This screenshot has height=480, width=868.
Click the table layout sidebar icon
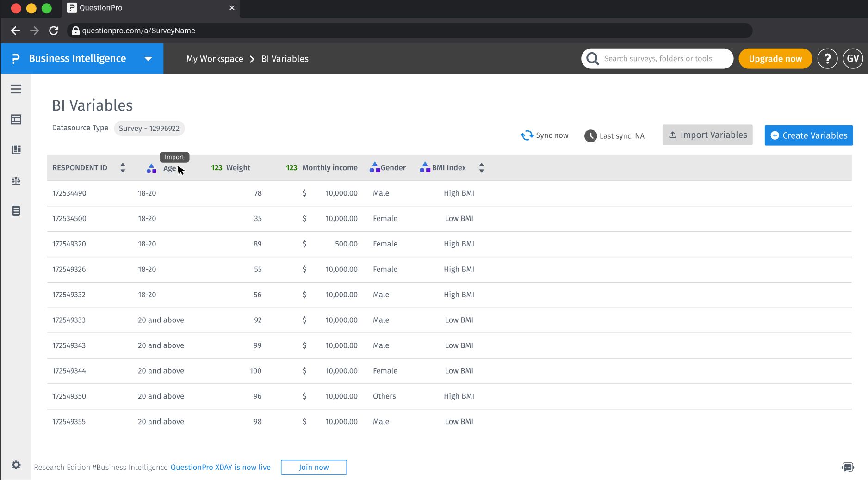(16, 120)
